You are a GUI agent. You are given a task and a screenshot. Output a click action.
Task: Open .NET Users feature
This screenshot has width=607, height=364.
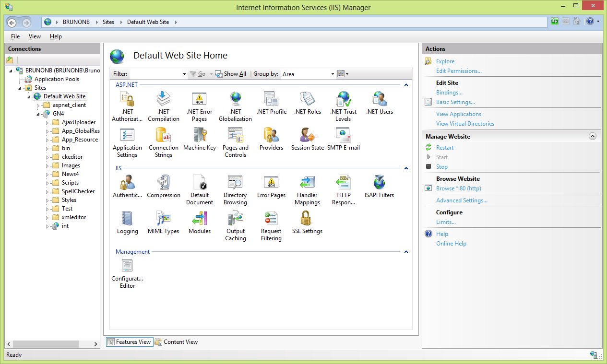(380, 103)
